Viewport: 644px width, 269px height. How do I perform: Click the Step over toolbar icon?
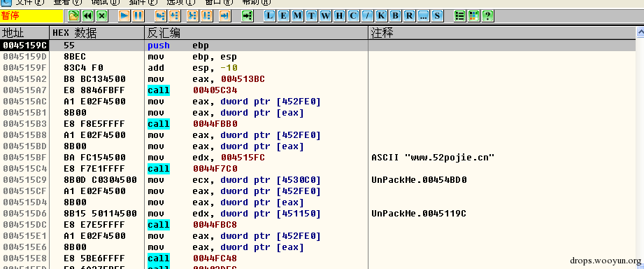(x=175, y=16)
